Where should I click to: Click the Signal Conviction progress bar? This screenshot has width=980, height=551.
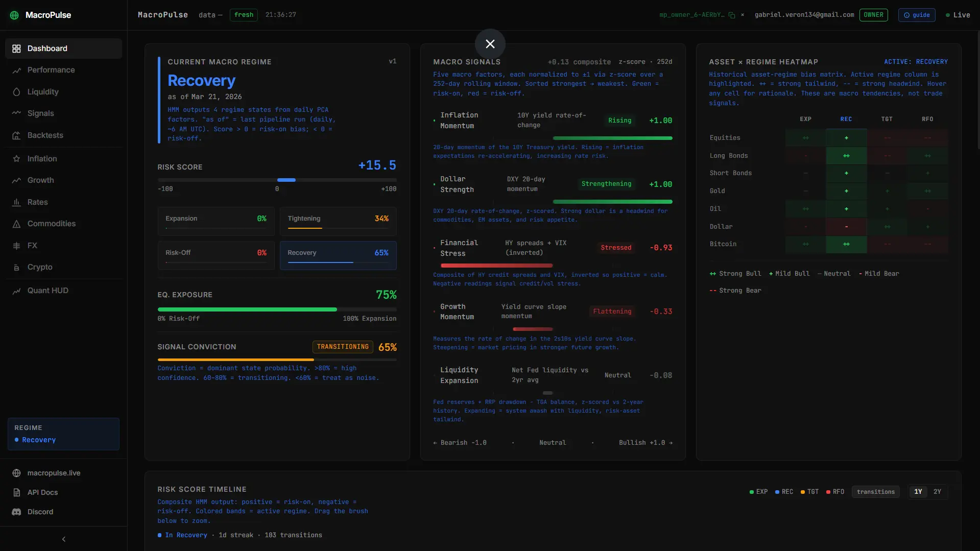click(277, 360)
